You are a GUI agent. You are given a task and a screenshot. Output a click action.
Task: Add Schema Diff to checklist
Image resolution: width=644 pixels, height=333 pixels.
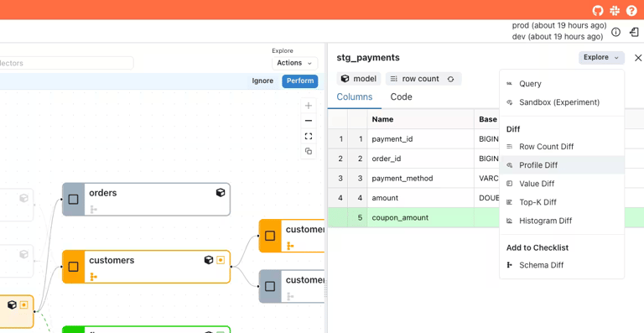point(562,265)
